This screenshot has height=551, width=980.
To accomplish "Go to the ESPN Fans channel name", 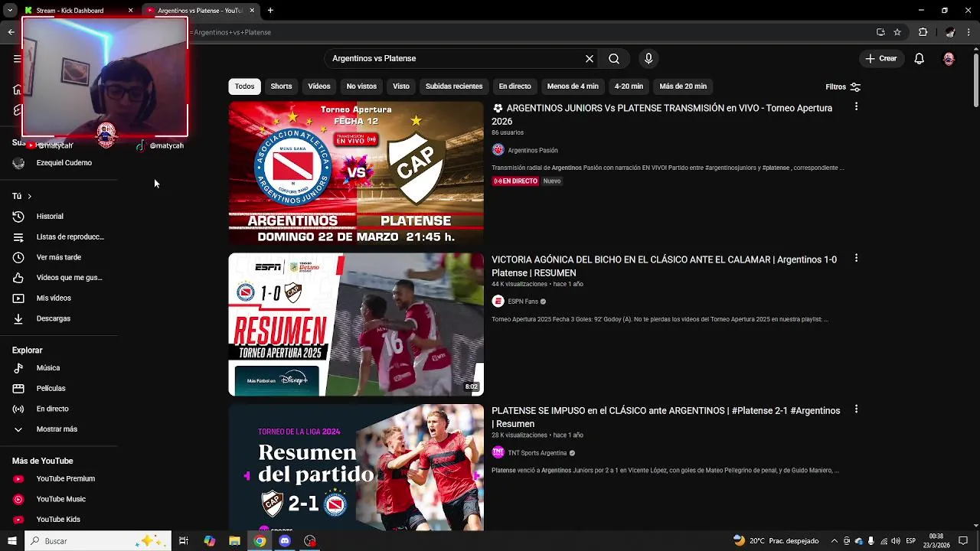I will (523, 302).
